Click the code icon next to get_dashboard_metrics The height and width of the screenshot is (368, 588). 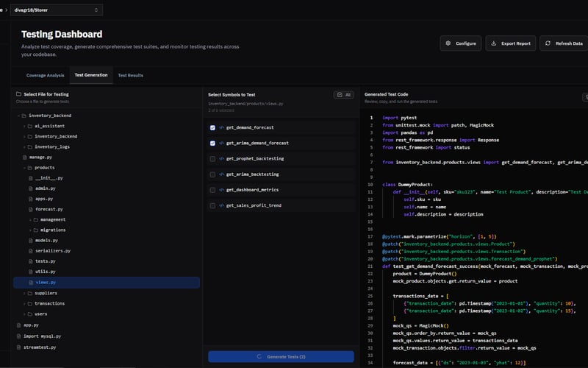(221, 190)
